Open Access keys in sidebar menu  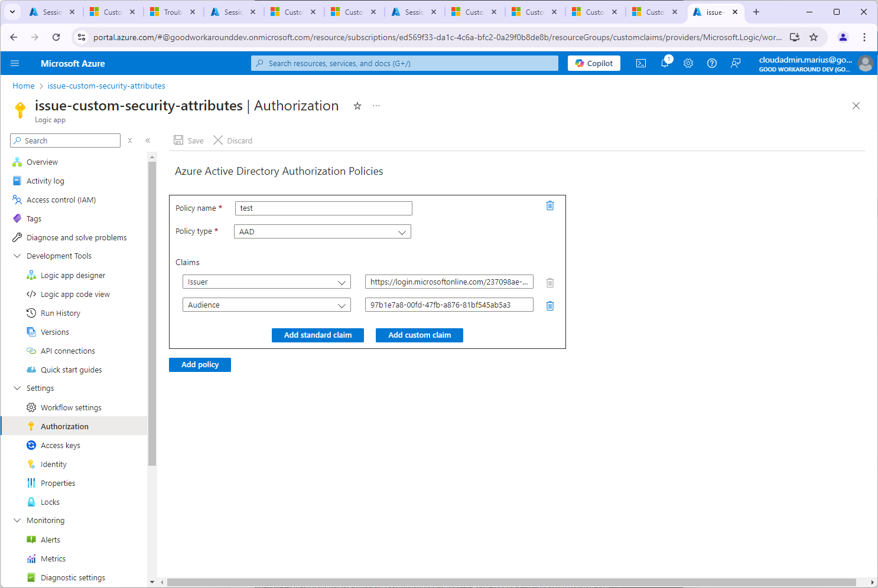60,446
